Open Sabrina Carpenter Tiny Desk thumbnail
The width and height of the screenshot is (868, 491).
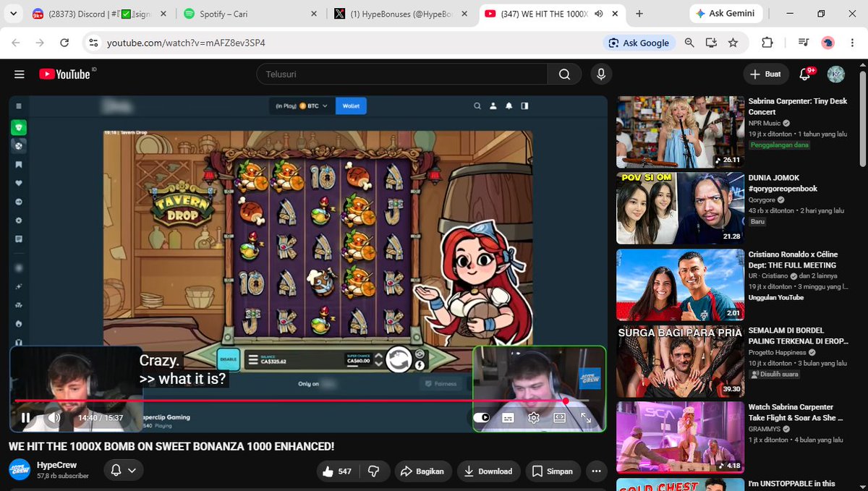pos(680,132)
